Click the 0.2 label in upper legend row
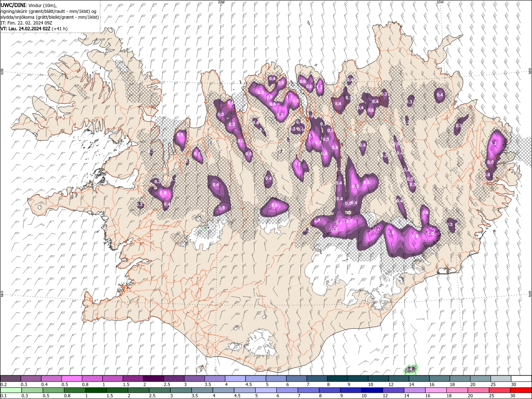Image resolution: width=532 pixels, height=399 pixels. click(x=3, y=384)
